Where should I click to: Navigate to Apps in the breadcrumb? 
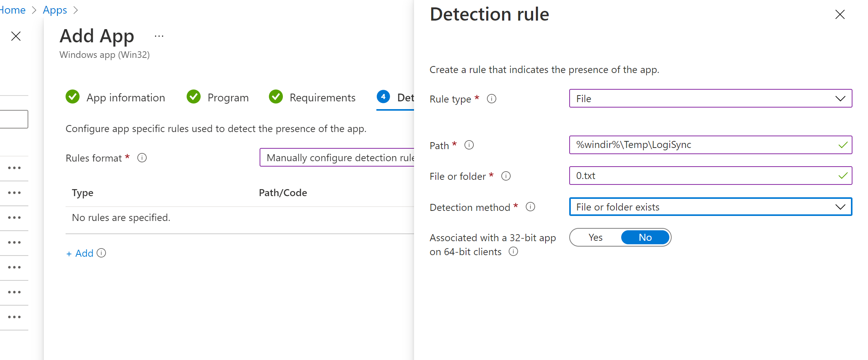[x=55, y=10]
